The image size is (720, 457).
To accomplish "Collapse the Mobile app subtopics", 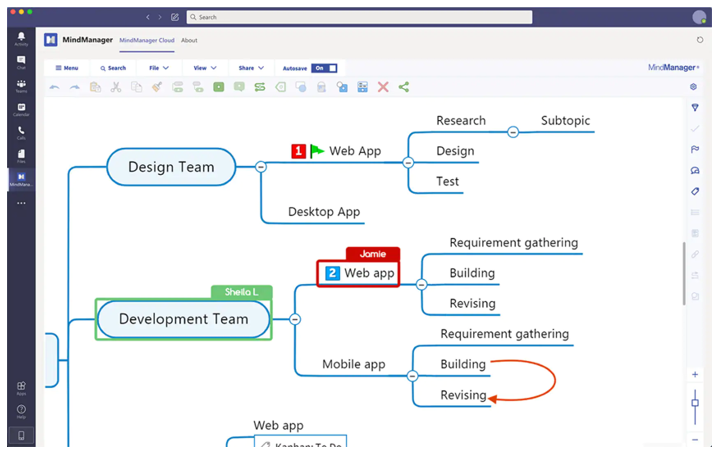I will tap(412, 376).
